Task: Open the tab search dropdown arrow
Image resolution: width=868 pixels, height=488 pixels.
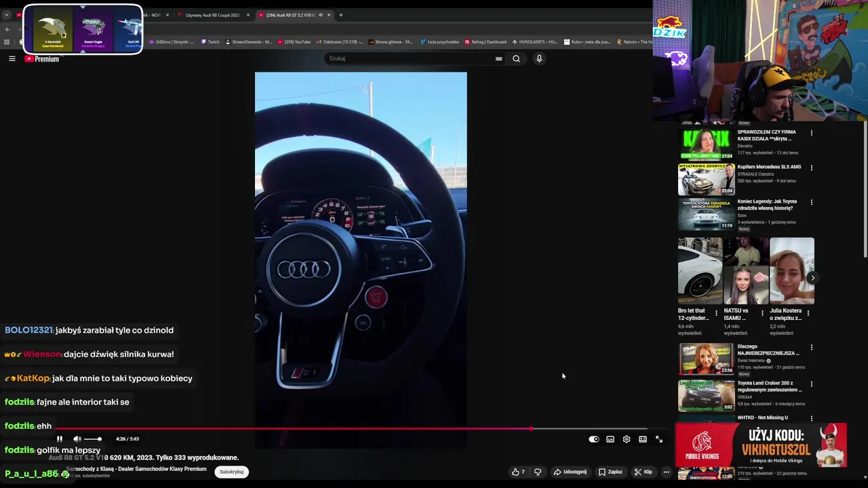Action: pyautogui.click(x=7, y=15)
